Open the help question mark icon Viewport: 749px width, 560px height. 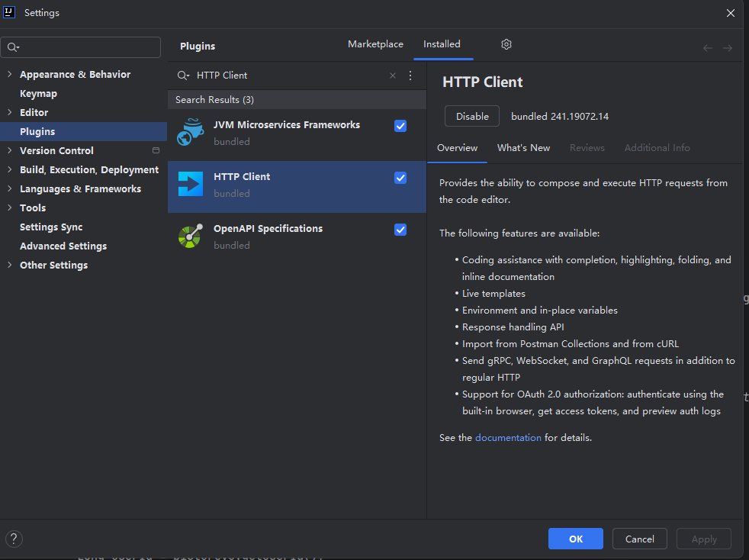click(x=14, y=539)
